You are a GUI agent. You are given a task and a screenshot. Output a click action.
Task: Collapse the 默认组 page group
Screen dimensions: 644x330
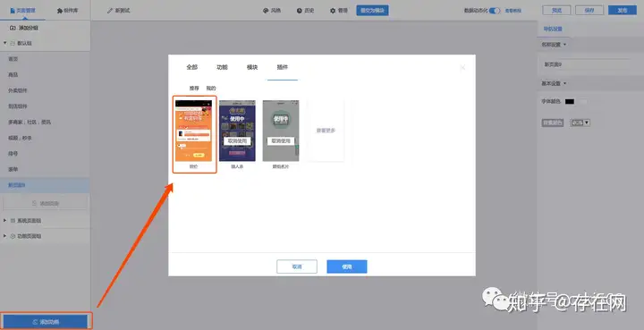[5, 43]
